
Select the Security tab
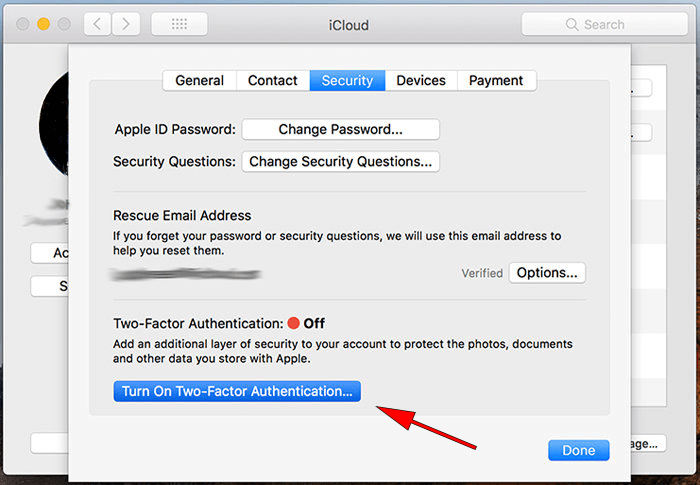coord(347,80)
